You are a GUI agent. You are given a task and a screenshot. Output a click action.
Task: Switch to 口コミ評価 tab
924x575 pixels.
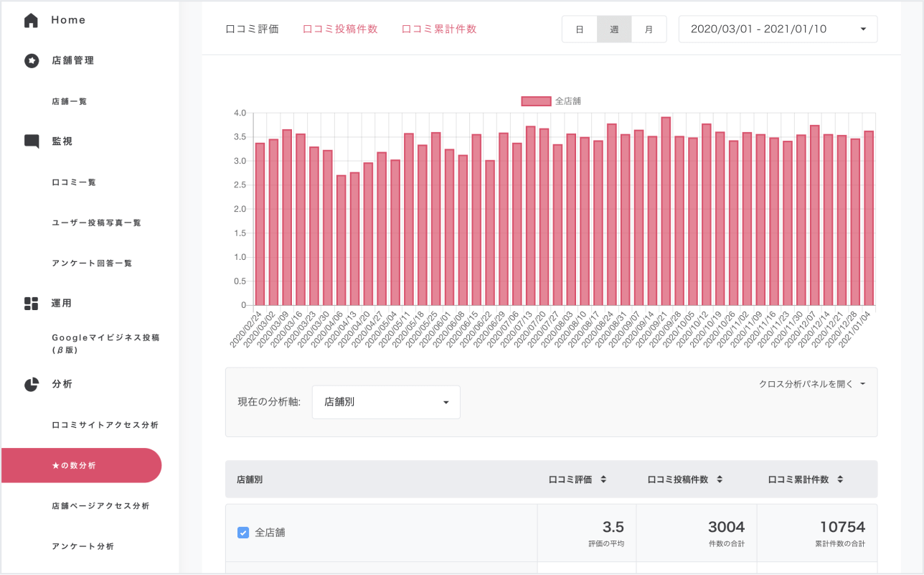click(x=252, y=29)
